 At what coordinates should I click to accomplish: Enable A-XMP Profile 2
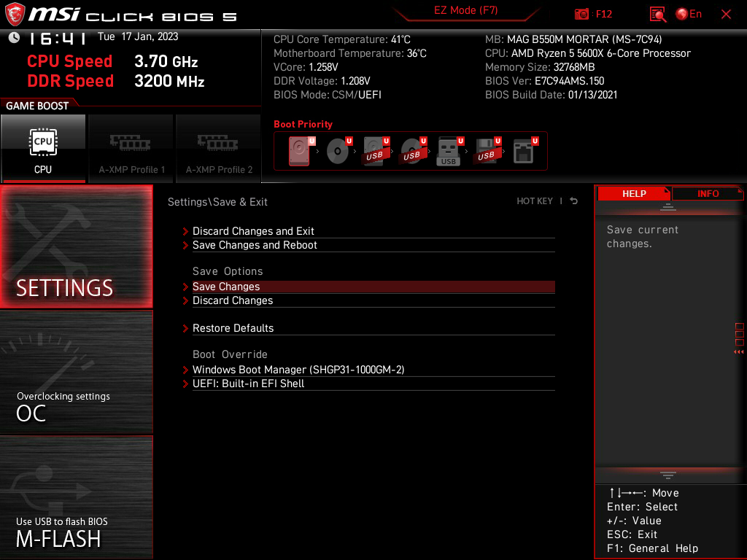219,149
